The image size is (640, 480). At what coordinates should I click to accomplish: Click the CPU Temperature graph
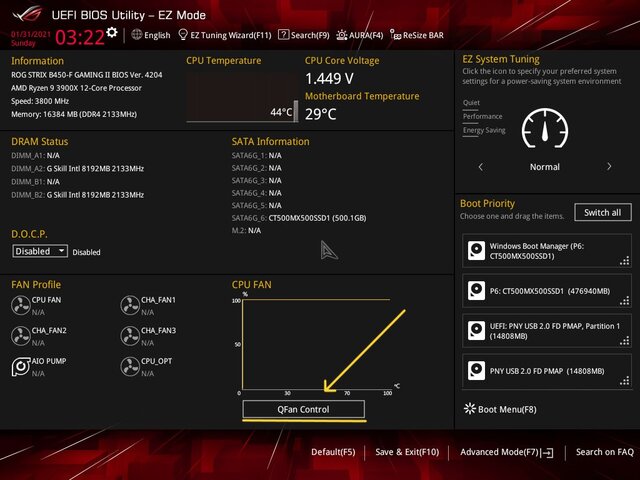click(242, 97)
